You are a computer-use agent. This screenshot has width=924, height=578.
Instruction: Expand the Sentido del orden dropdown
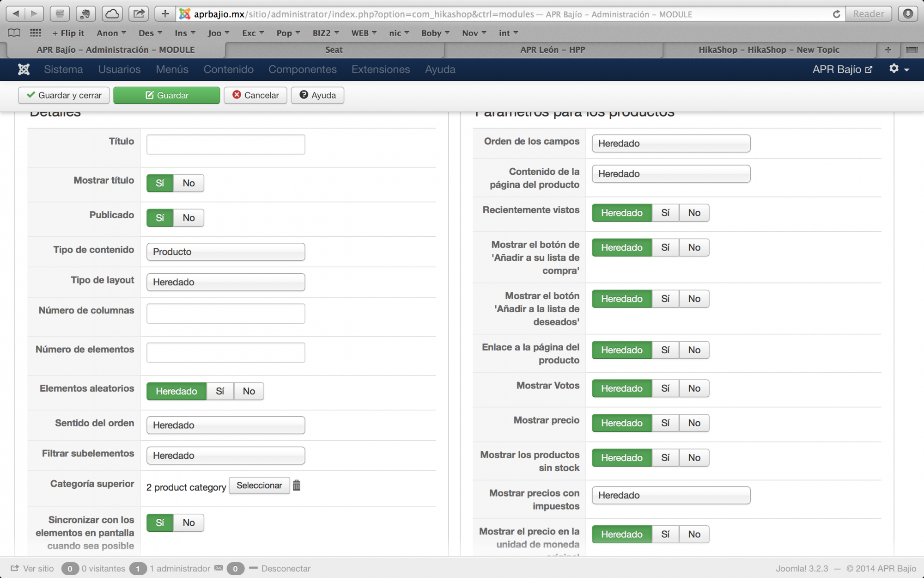click(225, 425)
